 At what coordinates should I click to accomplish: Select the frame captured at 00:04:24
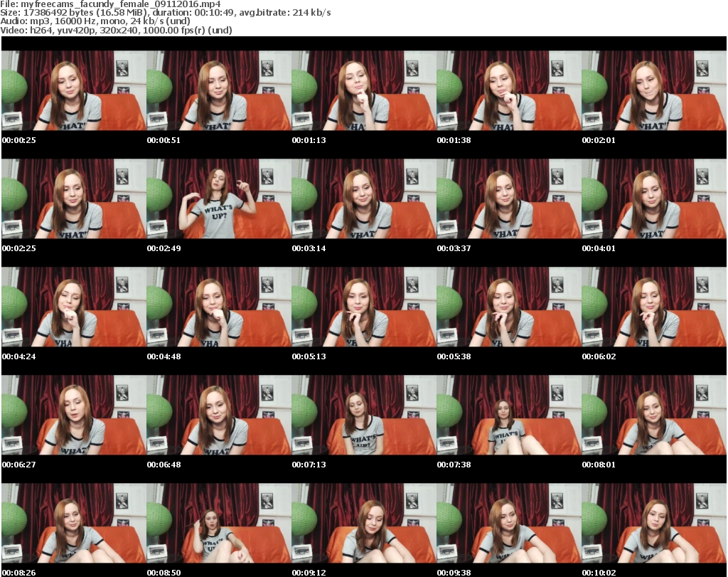pyautogui.click(x=74, y=307)
